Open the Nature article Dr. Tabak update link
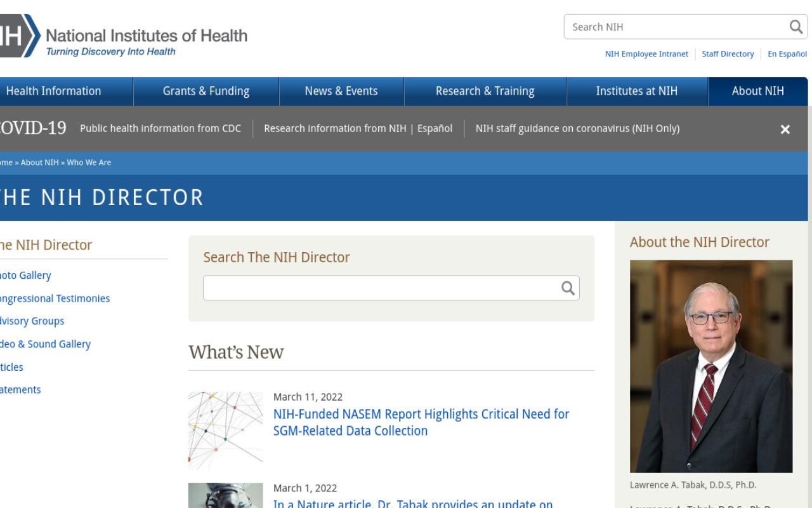Image resolution: width=812 pixels, height=508 pixels. click(413, 504)
